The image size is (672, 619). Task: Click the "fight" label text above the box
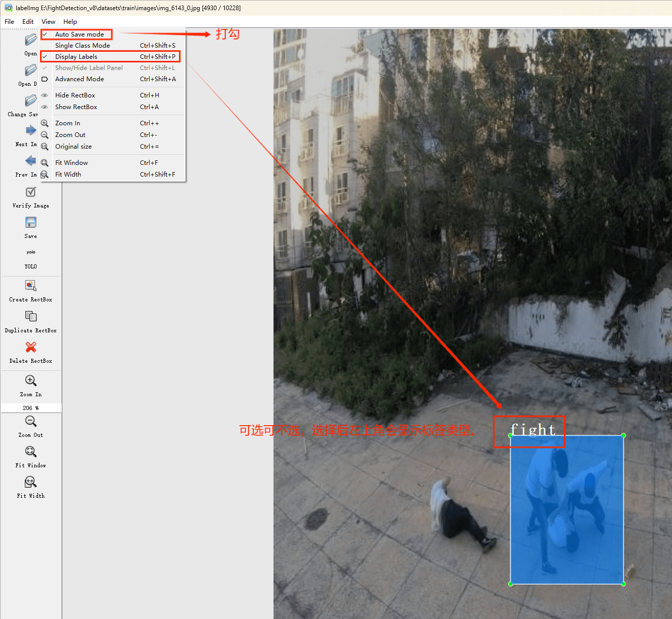click(533, 430)
